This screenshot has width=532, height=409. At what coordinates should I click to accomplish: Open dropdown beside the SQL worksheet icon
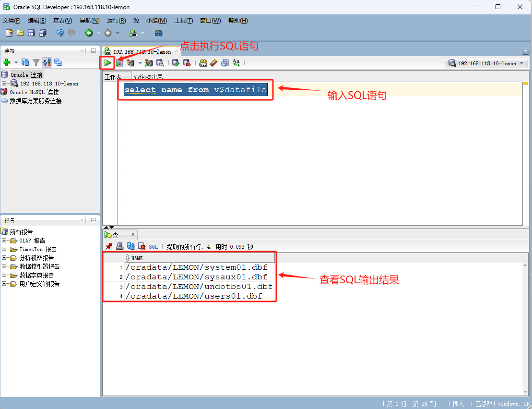click(143, 33)
